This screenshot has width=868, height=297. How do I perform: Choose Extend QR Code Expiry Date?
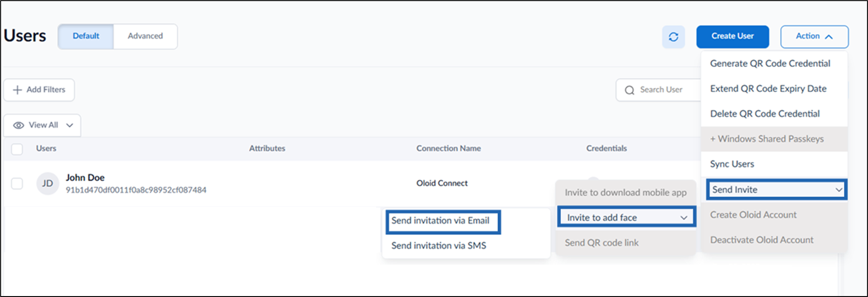768,89
